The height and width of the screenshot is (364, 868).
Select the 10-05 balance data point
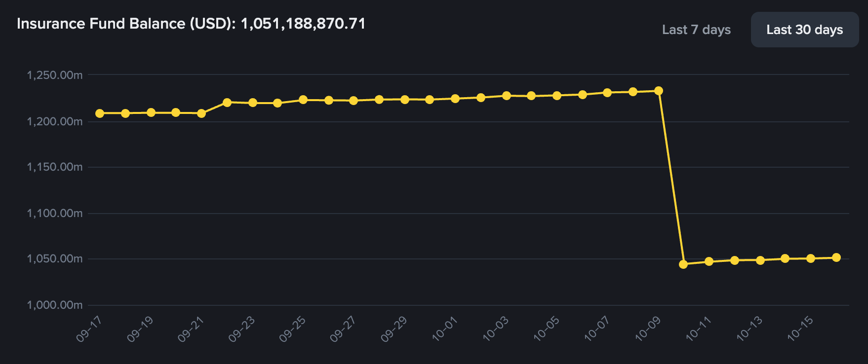(x=557, y=96)
